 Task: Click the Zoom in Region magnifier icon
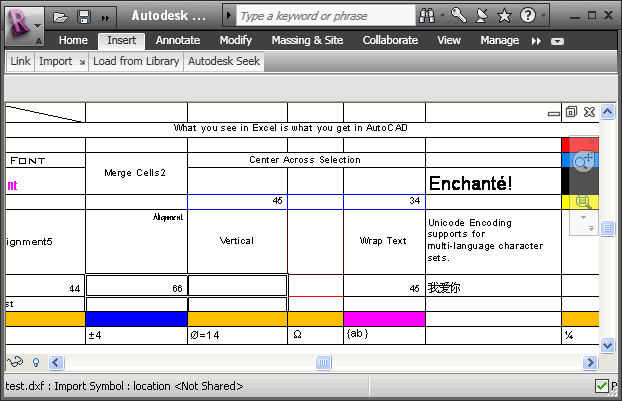pyautogui.click(x=583, y=201)
